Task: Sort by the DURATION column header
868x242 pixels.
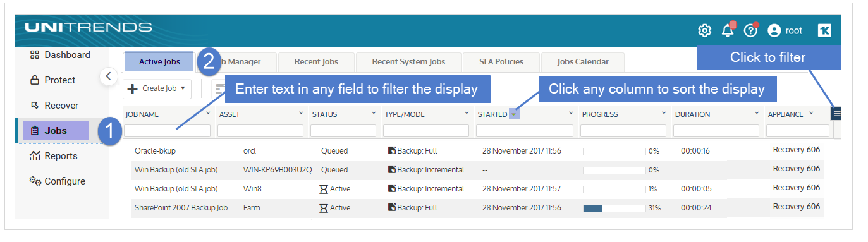Action: pyautogui.click(x=692, y=114)
